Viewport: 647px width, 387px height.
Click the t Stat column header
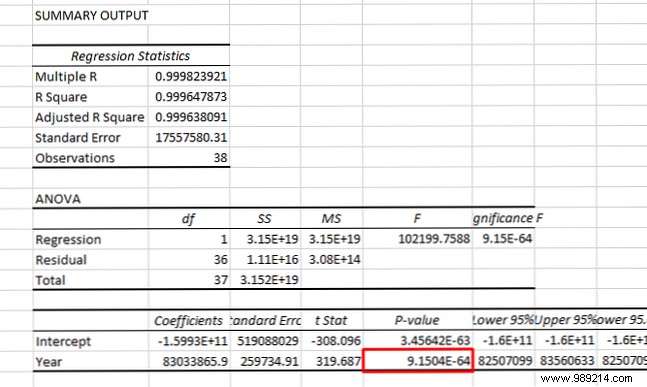[331, 321]
